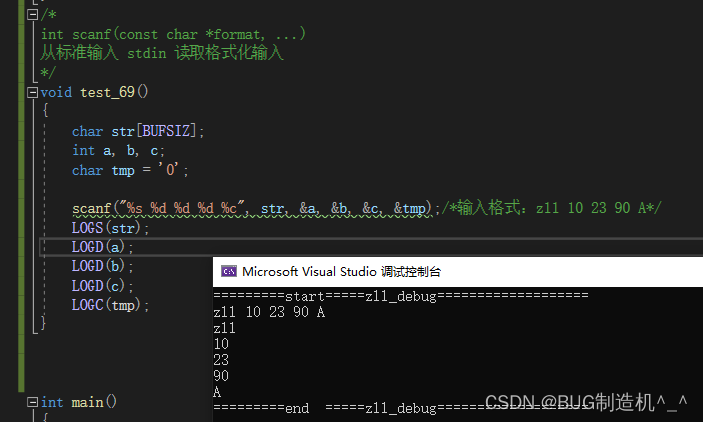The image size is (703, 422).
Task: Click the char tmp variable declaration
Action: pyautogui.click(x=130, y=170)
